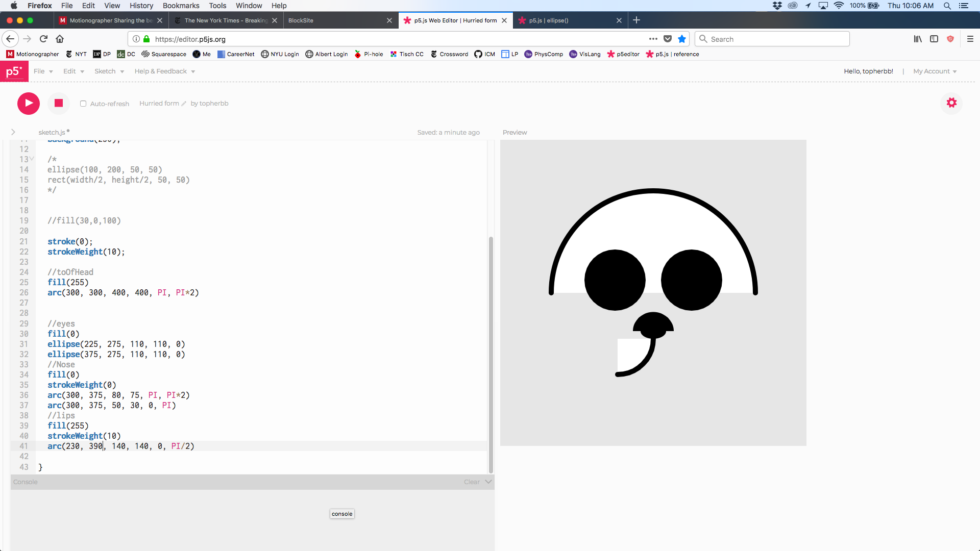This screenshot has width=980, height=551.
Task: Click the sketch preview canvas
Action: coord(653,292)
